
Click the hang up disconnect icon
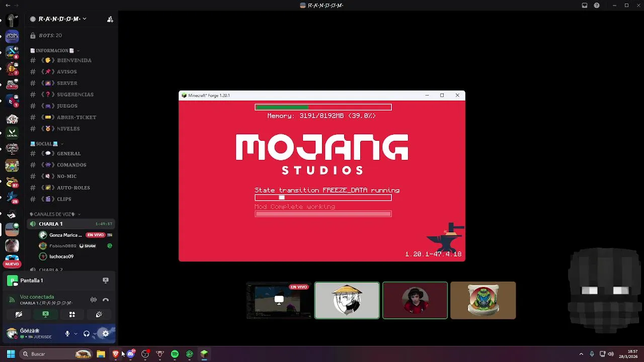(106, 300)
